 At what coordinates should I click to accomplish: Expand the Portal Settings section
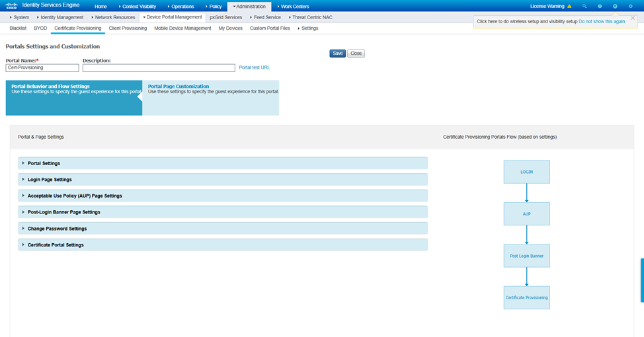223,163
